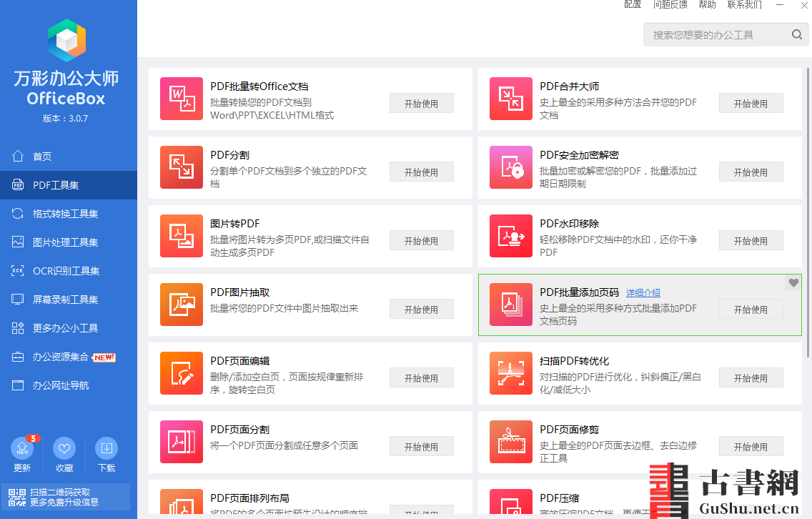Open the 帮助 help menu
Screen dimensions: 812x519
pyautogui.click(x=707, y=5)
